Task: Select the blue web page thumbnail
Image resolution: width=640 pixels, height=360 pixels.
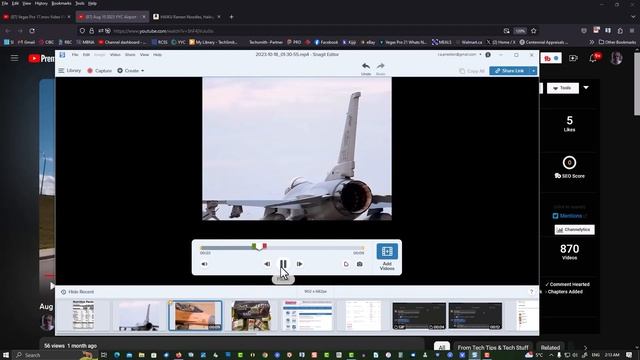Action: coord(307,315)
